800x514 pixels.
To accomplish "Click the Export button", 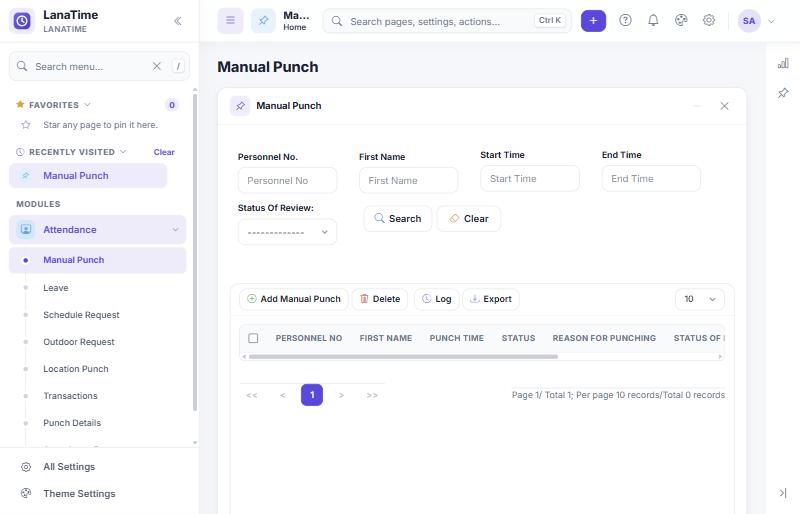I will (x=491, y=299).
